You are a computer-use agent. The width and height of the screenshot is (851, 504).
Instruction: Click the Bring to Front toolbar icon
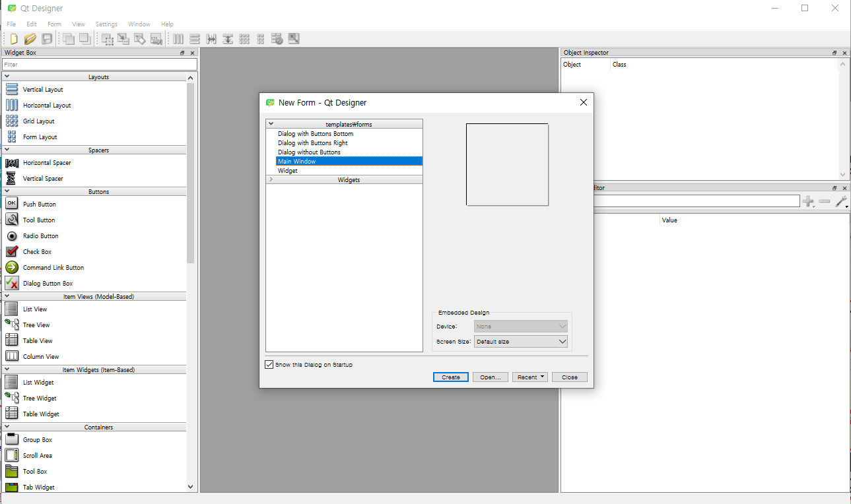point(85,39)
